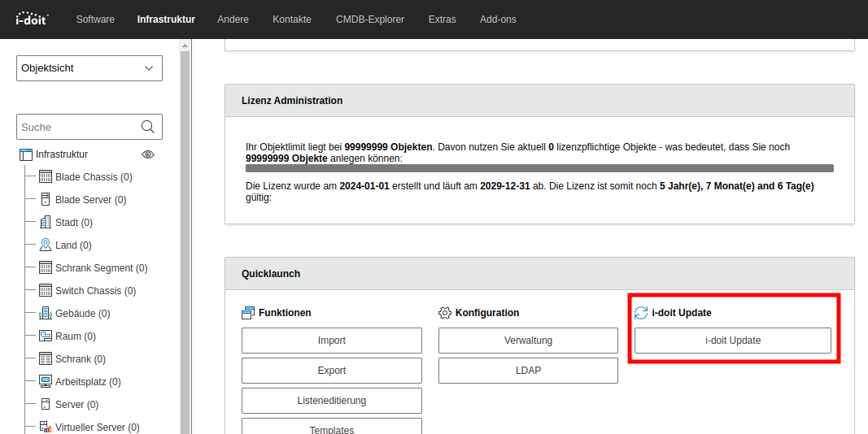Select Virtueller Server (0) tree item
Screen dimensions: 868x434
coord(98,427)
